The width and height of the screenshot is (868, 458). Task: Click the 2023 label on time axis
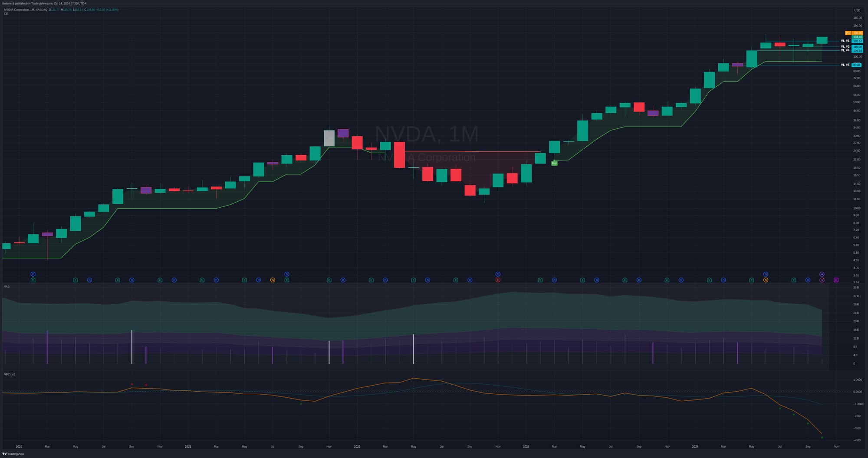click(526, 446)
